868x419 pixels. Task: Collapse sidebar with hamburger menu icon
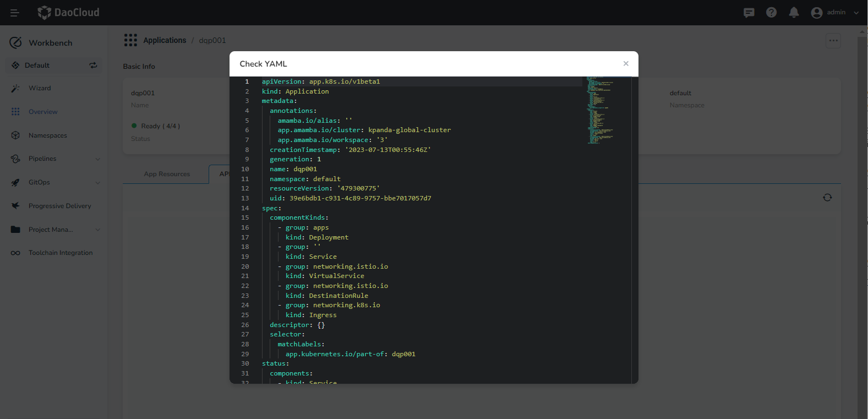coord(15,13)
